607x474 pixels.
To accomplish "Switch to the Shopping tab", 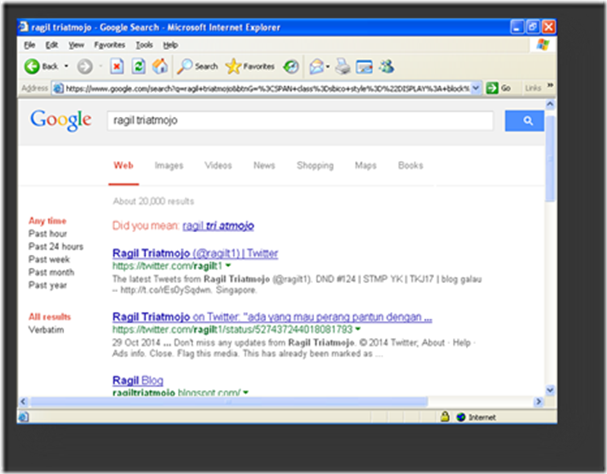I will pos(315,166).
